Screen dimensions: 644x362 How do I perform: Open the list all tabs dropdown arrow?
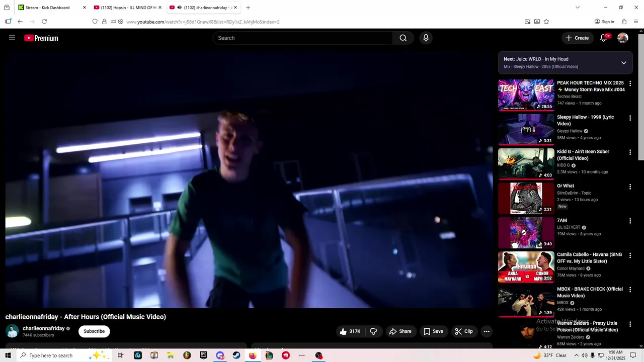click(577, 8)
